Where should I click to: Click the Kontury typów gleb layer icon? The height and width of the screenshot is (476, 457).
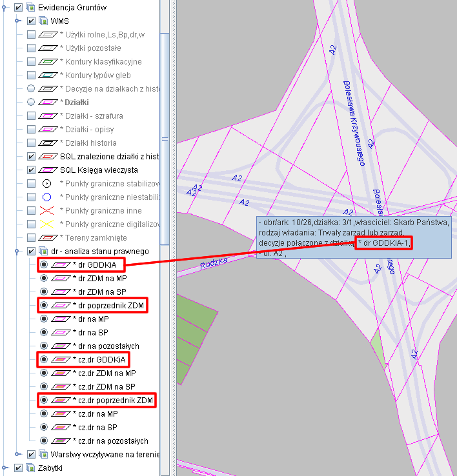[48, 75]
